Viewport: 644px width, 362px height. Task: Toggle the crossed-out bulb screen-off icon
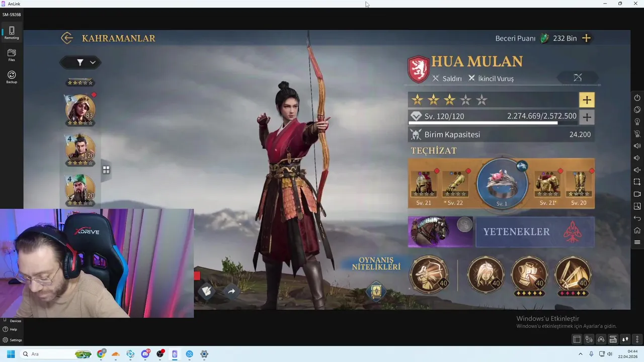coord(637,134)
